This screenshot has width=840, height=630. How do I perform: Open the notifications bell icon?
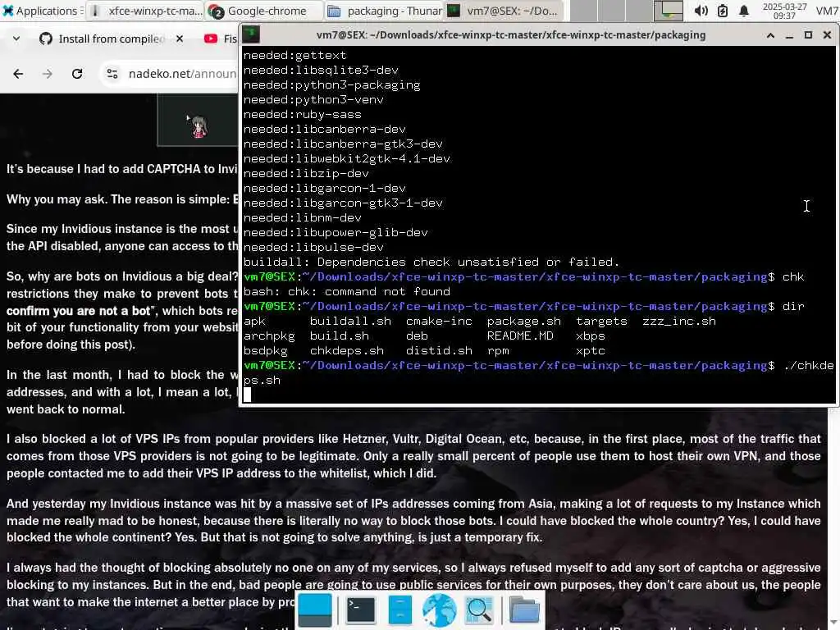coord(743,11)
